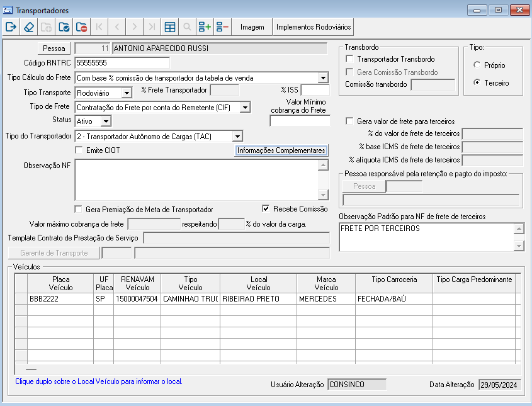Click the search magnifier icon in toolbar

tap(186, 26)
